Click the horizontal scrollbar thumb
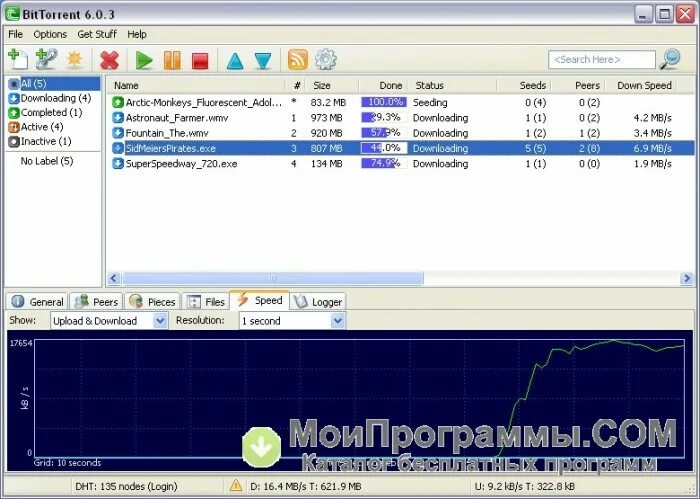 click(273, 279)
